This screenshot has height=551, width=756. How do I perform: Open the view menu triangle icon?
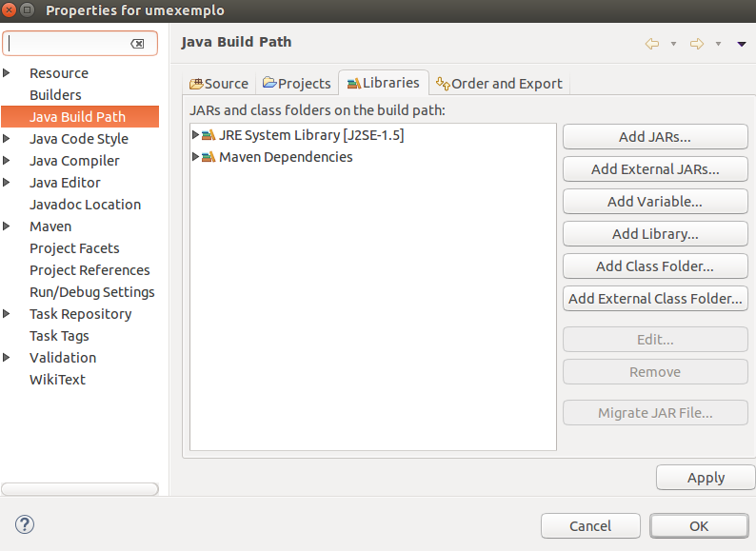pyautogui.click(x=742, y=44)
